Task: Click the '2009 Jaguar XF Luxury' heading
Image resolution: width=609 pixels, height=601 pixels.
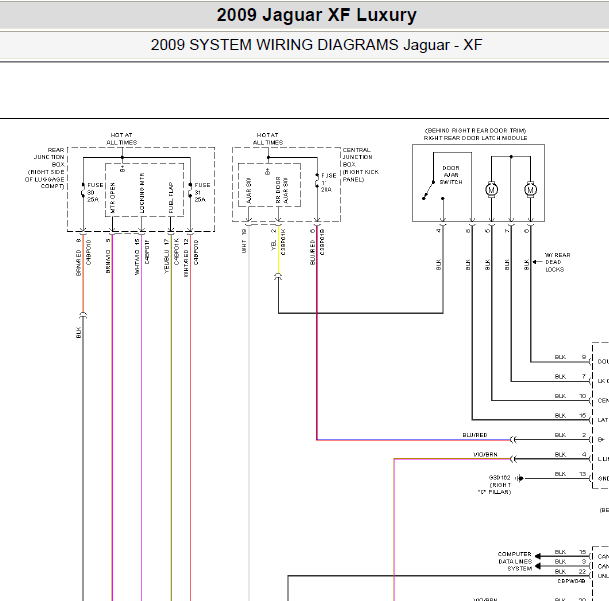Action: tap(317, 16)
